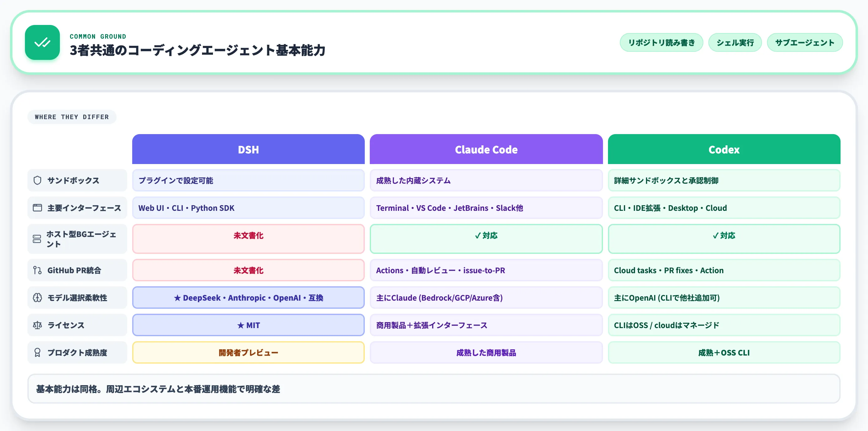Click the モデル選択柔軟性 row label
The image size is (868, 431).
coord(77,298)
